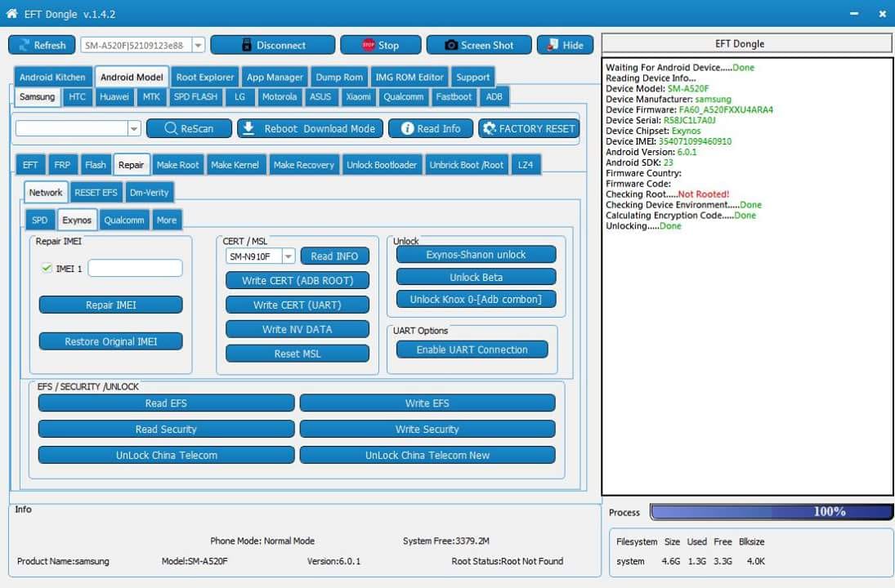
Task: Click the IMEI 1 text field
Action: [x=135, y=268]
